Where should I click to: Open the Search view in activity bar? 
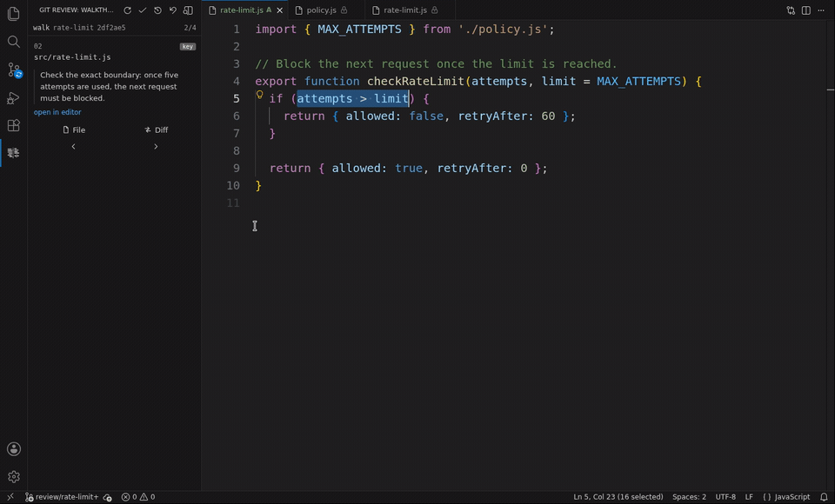pyautogui.click(x=14, y=42)
